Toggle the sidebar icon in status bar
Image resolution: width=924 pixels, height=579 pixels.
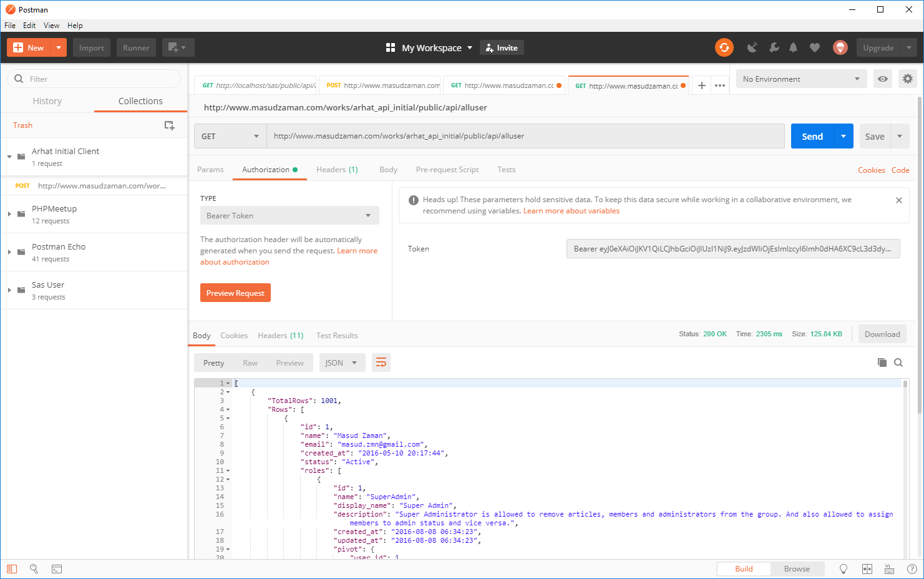pyautogui.click(x=12, y=569)
